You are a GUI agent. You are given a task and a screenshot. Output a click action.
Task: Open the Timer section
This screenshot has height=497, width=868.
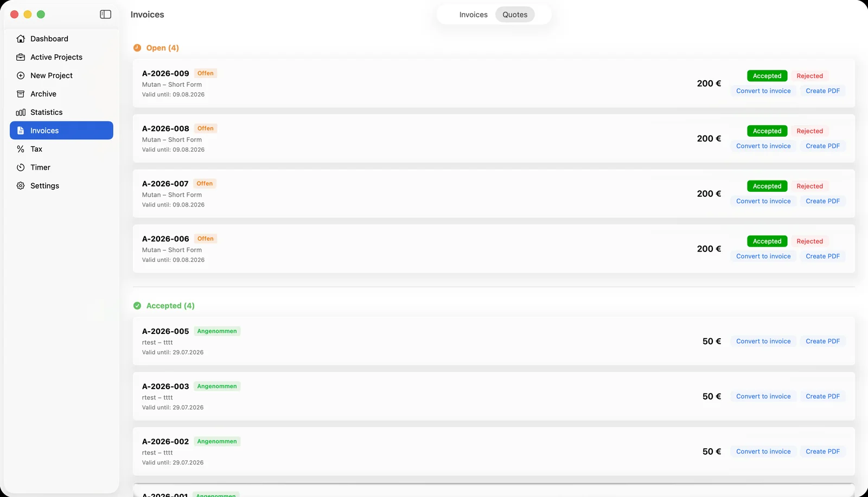[x=61, y=167]
